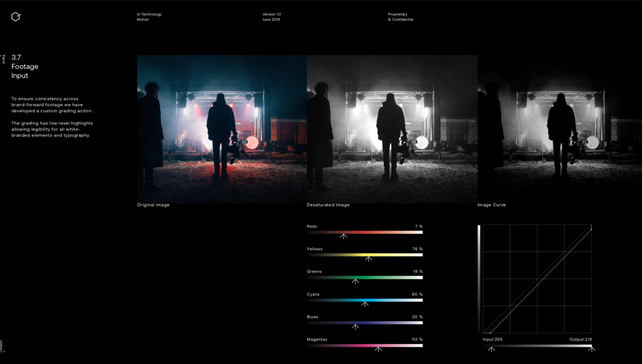Click the Magentas 112 % value
This screenshot has width=642, height=364.
pyautogui.click(x=417, y=340)
